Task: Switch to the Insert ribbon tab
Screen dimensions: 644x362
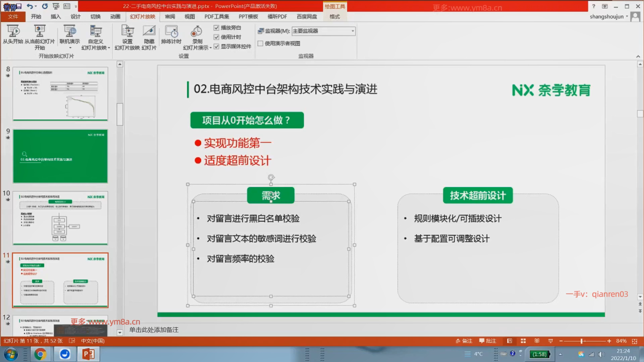Action: [x=56, y=16]
